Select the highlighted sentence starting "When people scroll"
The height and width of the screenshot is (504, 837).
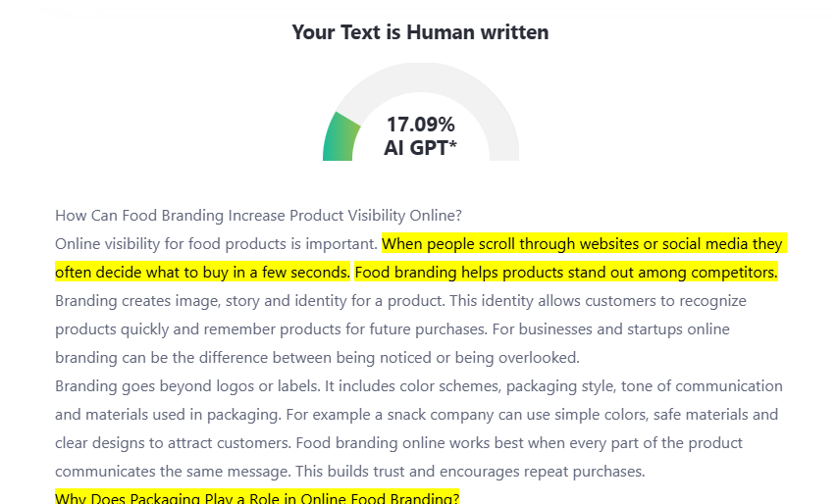coord(582,243)
